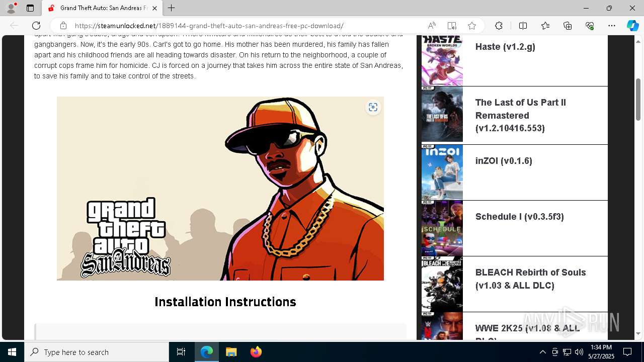The image size is (644, 362).
Task: Open the Favorites list icon
Action: tap(545, 26)
